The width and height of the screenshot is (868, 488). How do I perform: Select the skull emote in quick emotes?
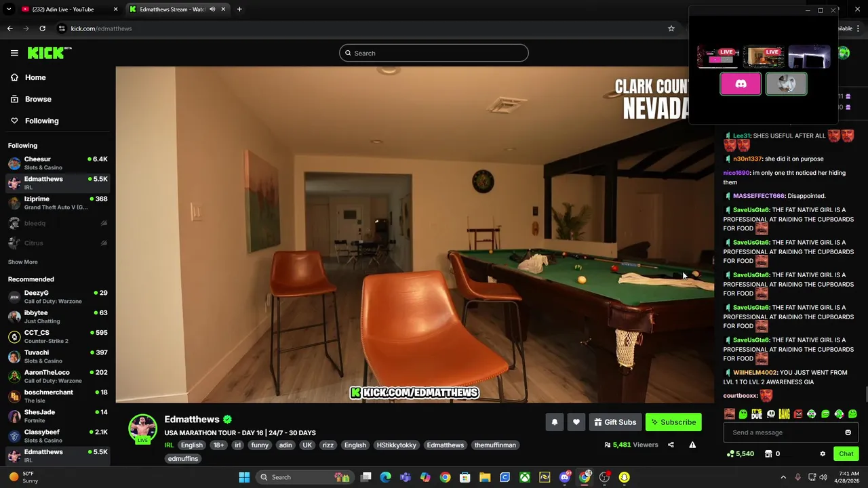click(770, 414)
